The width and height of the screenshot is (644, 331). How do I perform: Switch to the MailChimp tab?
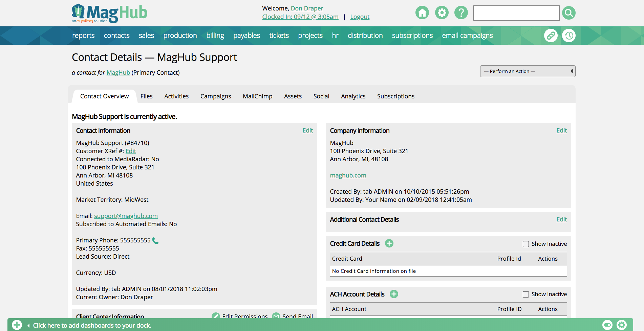[x=257, y=96]
